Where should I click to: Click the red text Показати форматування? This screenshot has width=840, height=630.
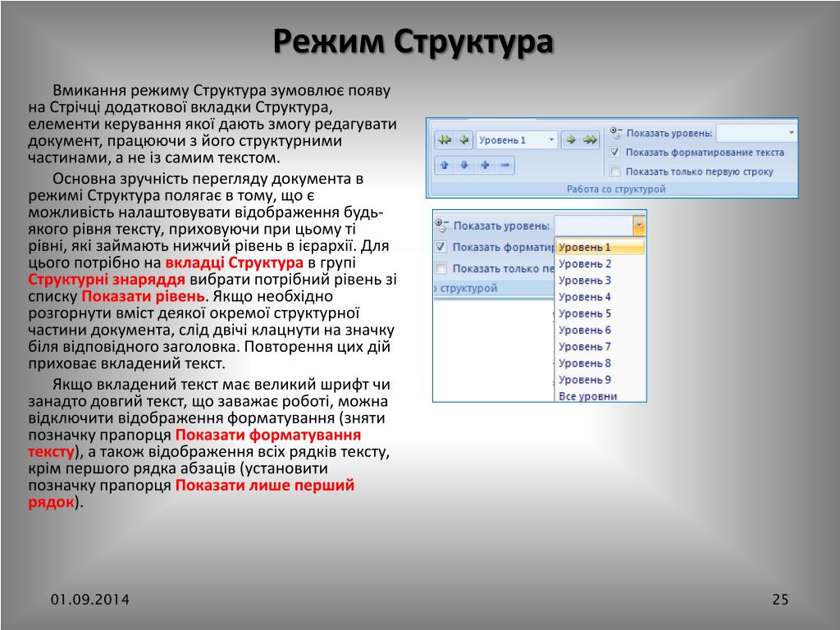click(x=268, y=435)
